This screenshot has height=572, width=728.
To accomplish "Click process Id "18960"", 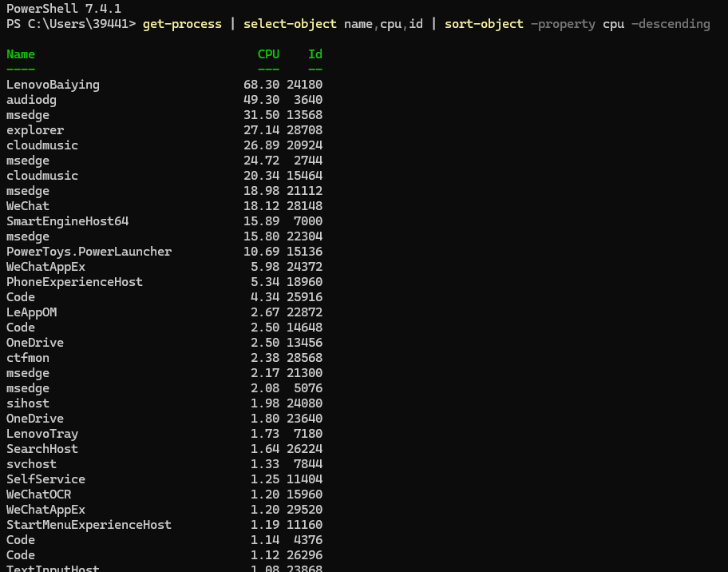I will (x=305, y=282).
